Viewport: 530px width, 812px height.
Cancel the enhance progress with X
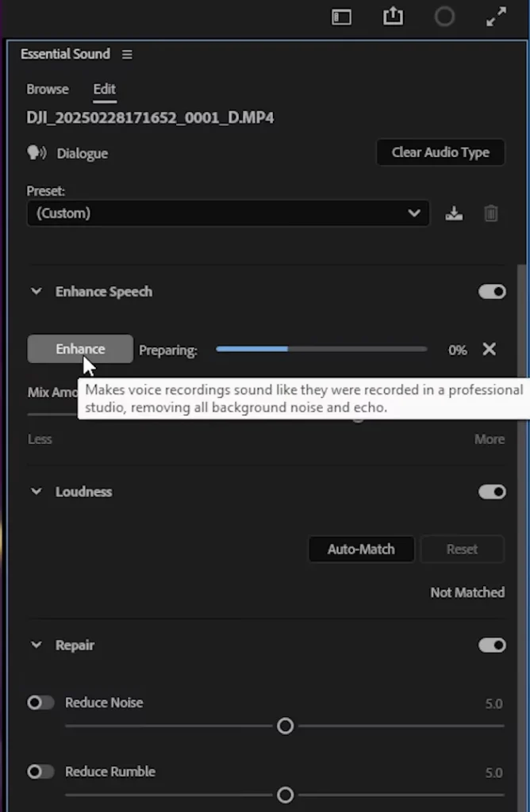click(489, 350)
